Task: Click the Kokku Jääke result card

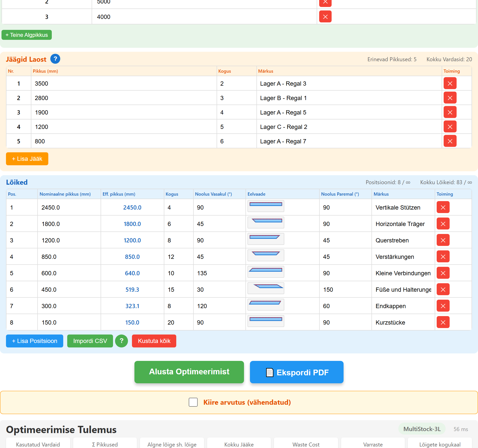Action: pyautogui.click(x=239, y=443)
